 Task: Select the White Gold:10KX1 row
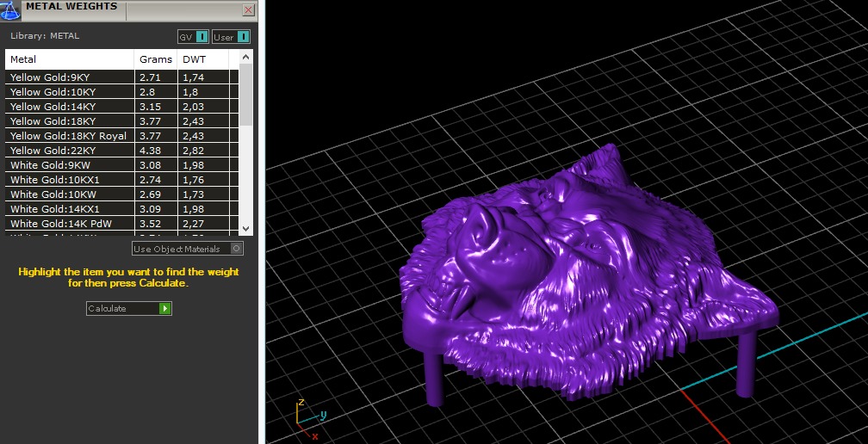point(121,180)
